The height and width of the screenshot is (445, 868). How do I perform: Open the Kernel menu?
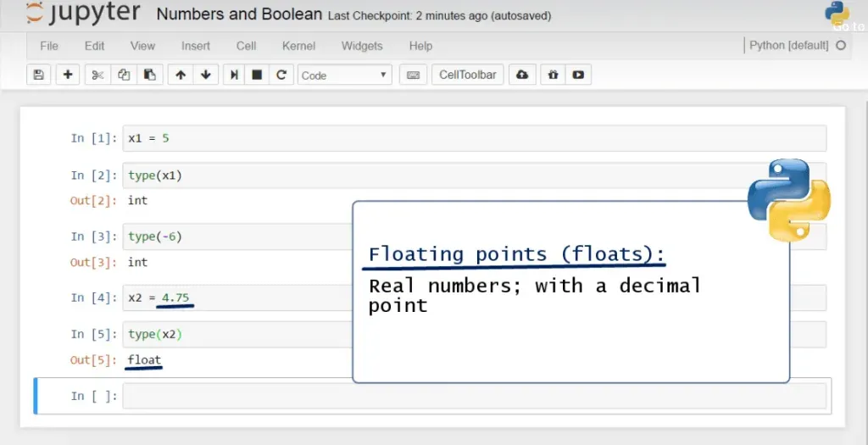(x=298, y=46)
